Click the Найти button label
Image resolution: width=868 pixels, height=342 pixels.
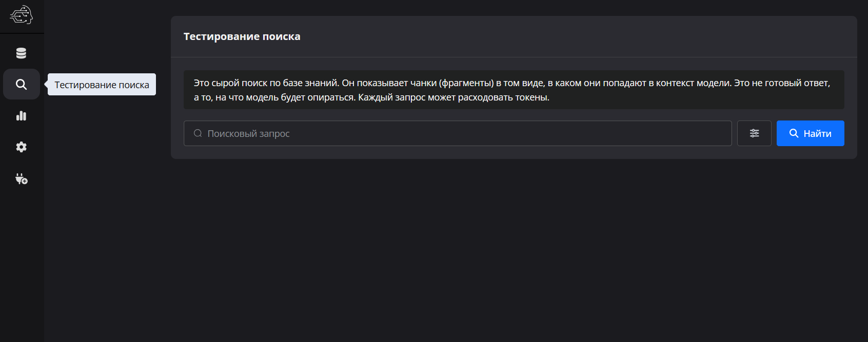point(817,133)
